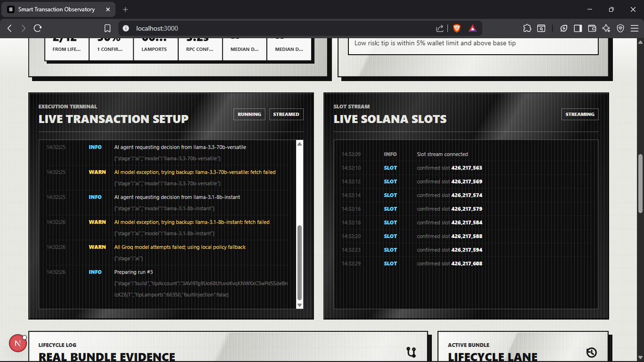The image size is (644, 362).
Task: Click confirmed slot 426,217,594 entry
Action: click(449, 250)
